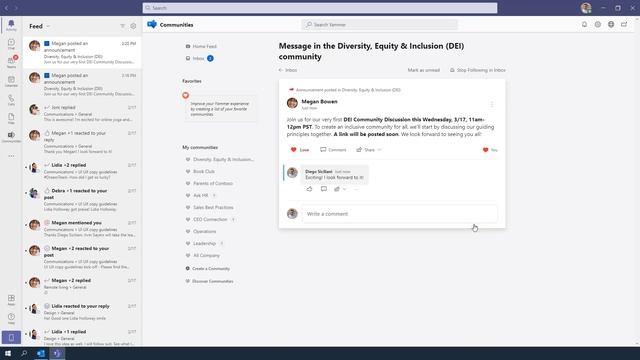This screenshot has width=640, height=360.
Task: Open Lidia reacted to your reply item
Action: (x=82, y=312)
